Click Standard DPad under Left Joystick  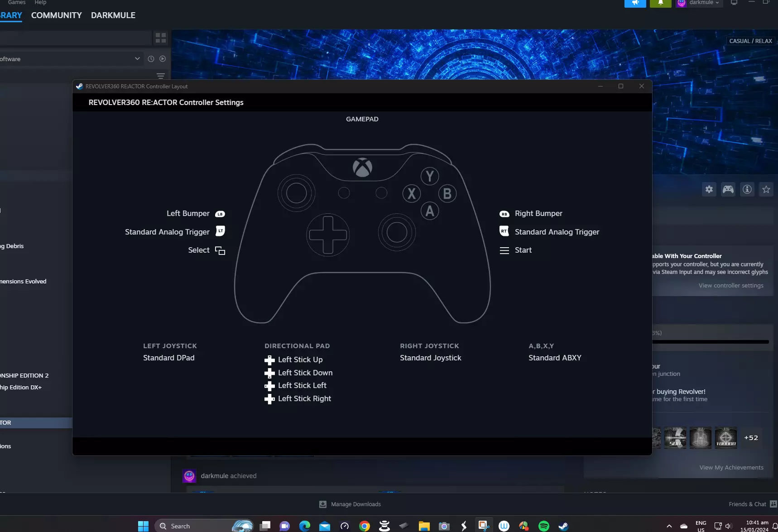point(169,358)
